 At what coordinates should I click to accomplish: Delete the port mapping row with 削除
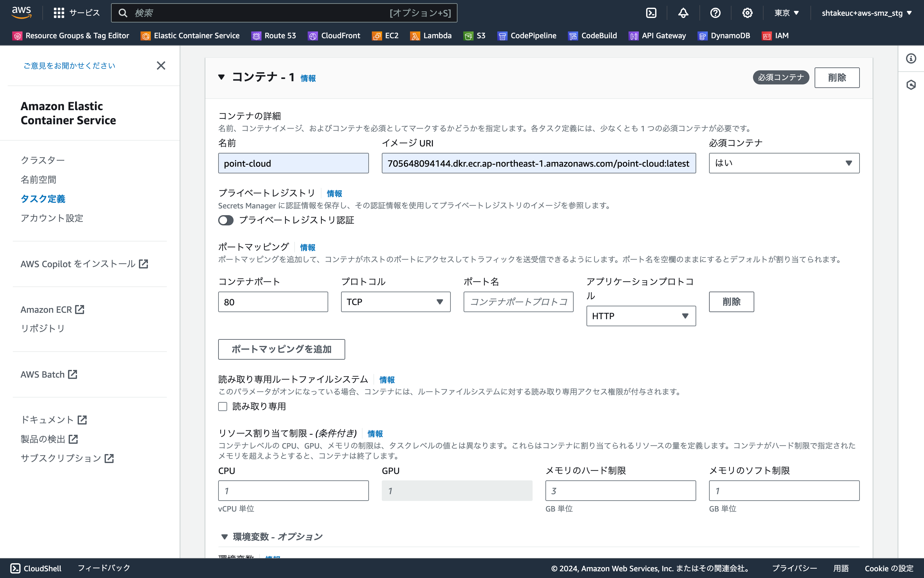731,302
